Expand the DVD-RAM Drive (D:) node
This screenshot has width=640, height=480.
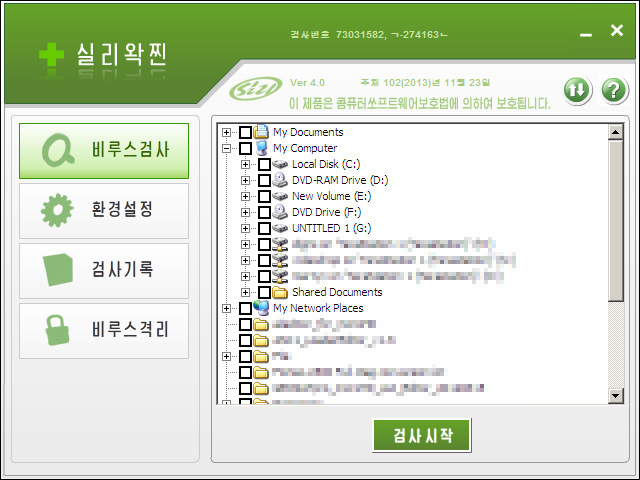click(x=245, y=180)
